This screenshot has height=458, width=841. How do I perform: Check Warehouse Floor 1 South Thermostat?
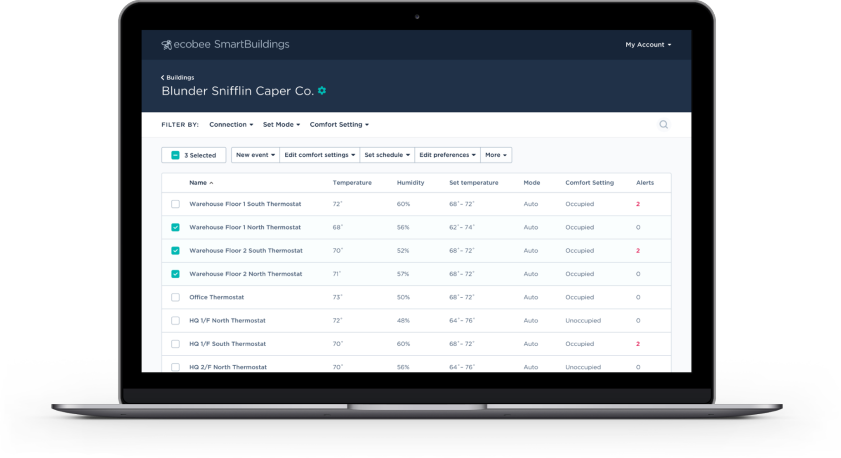[x=175, y=204]
